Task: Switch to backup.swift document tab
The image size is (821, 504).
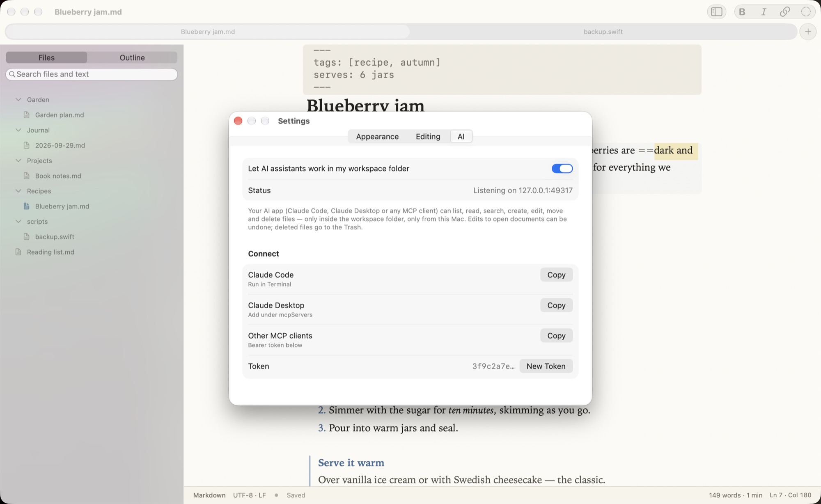Action: click(x=603, y=32)
